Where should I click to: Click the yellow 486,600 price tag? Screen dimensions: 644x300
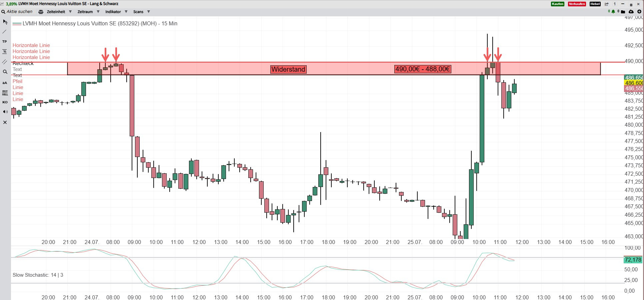click(x=634, y=83)
